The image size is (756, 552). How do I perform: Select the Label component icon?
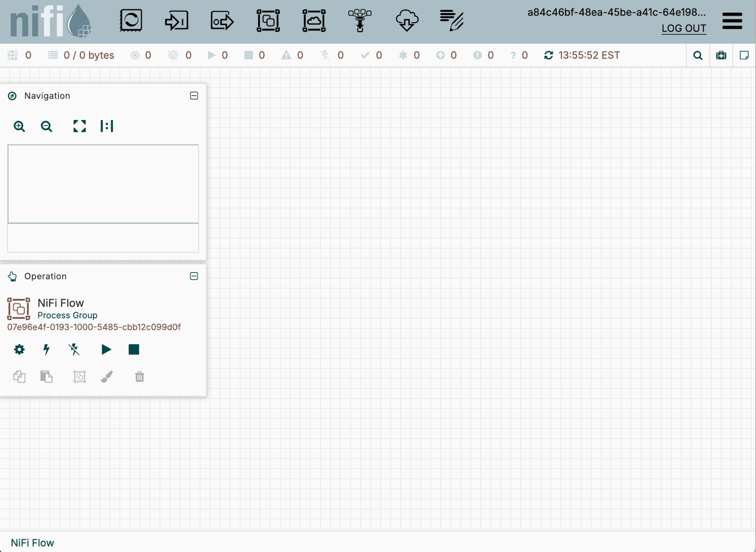(452, 21)
